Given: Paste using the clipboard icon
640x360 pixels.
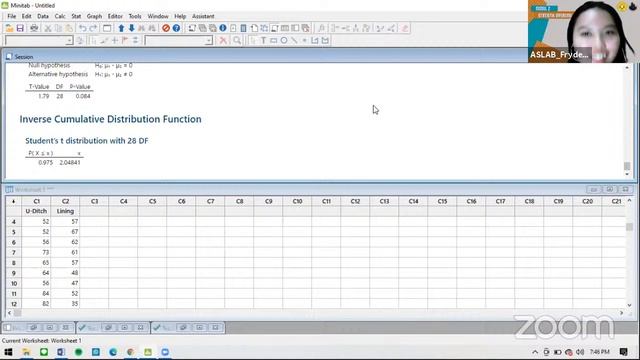Looking at the screenshot, I should point(69,28).
